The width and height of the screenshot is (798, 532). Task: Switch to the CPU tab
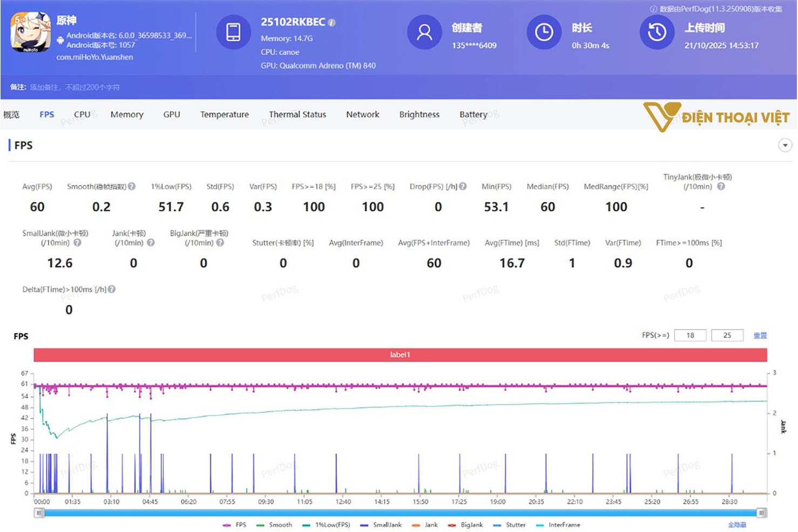[x=82, y=114]
